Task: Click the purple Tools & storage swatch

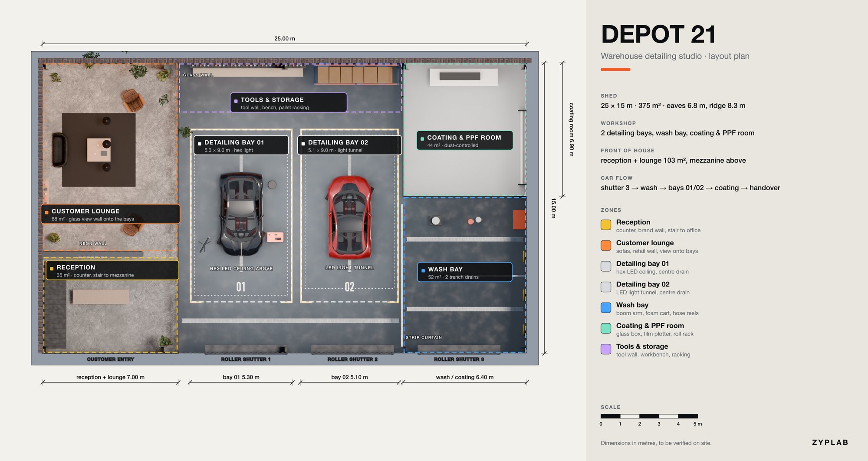Action: 606,349
